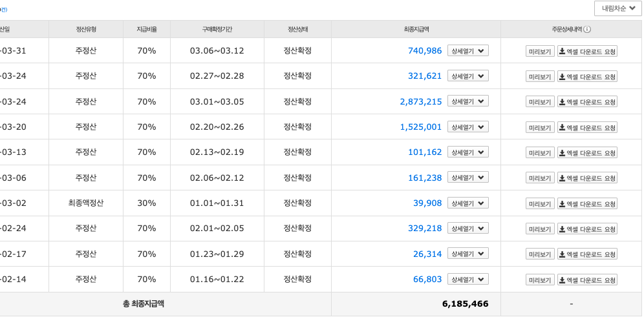Expand 상세열기 for the 2,873,215 payment

point(467,101)
